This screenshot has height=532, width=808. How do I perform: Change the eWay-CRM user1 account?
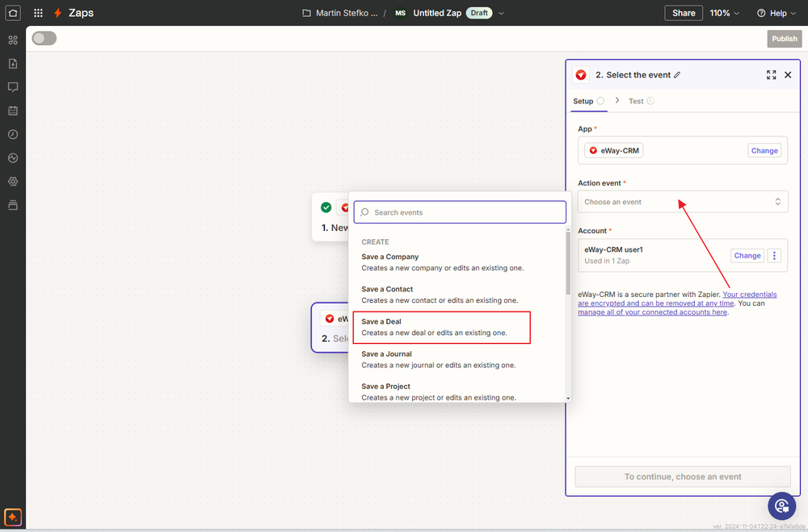click(747, 256)
